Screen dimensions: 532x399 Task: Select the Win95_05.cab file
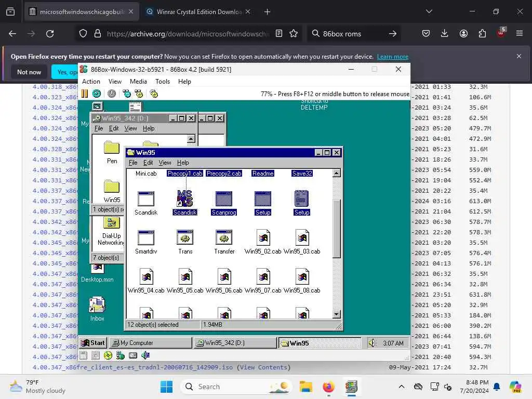(x=185, y=281)
